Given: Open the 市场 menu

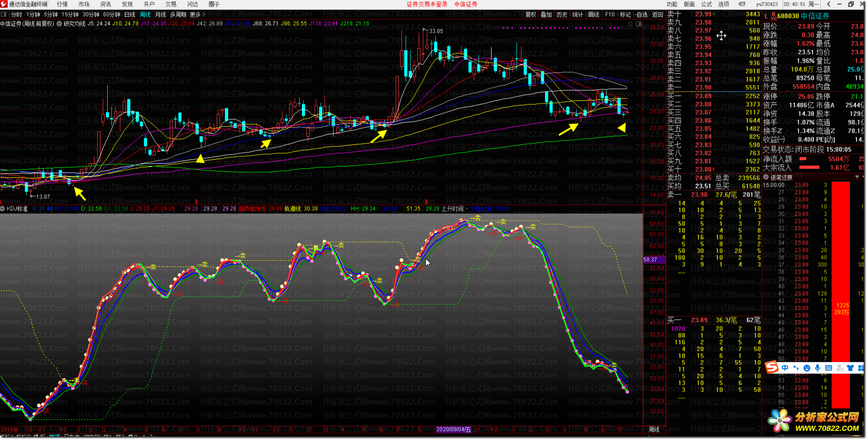Looking at the screenshot, I should pos(84,4).
